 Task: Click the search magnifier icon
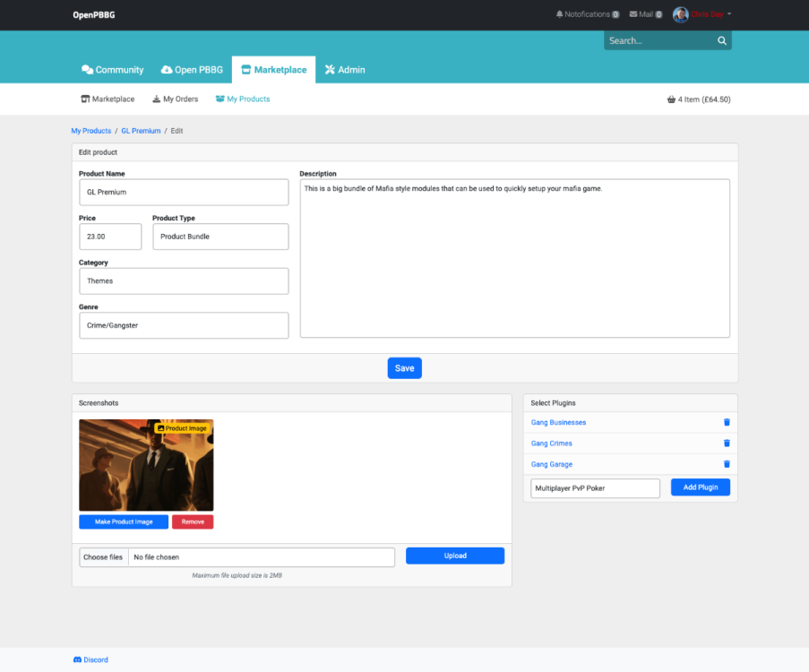(721, 41)
